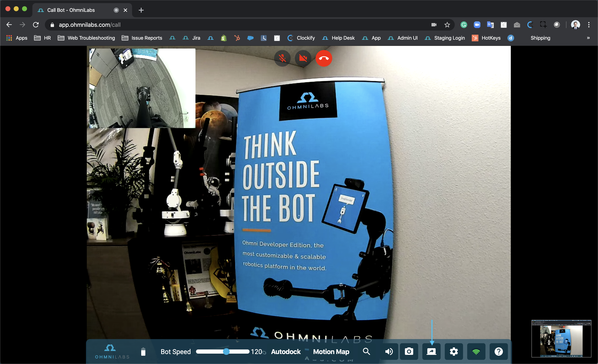
Task: Open a new browser tab
Action: point(141,10)
